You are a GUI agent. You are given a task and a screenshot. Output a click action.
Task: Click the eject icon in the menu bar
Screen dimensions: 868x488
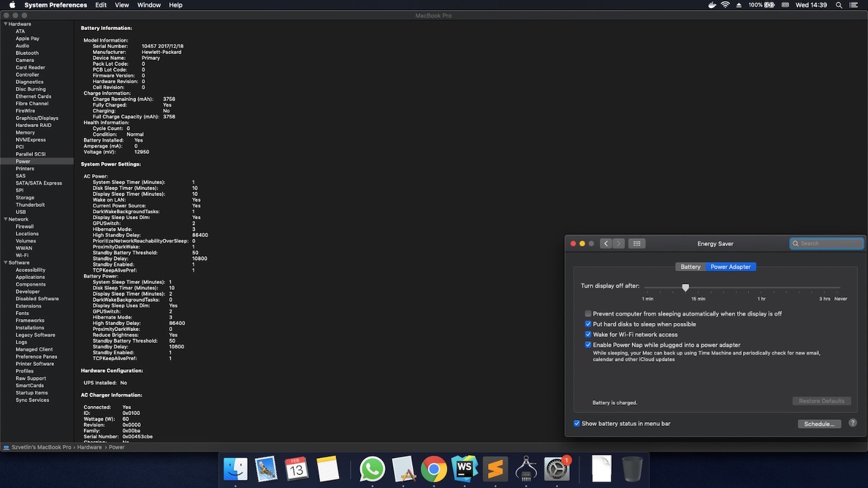(x=738, y=5)
